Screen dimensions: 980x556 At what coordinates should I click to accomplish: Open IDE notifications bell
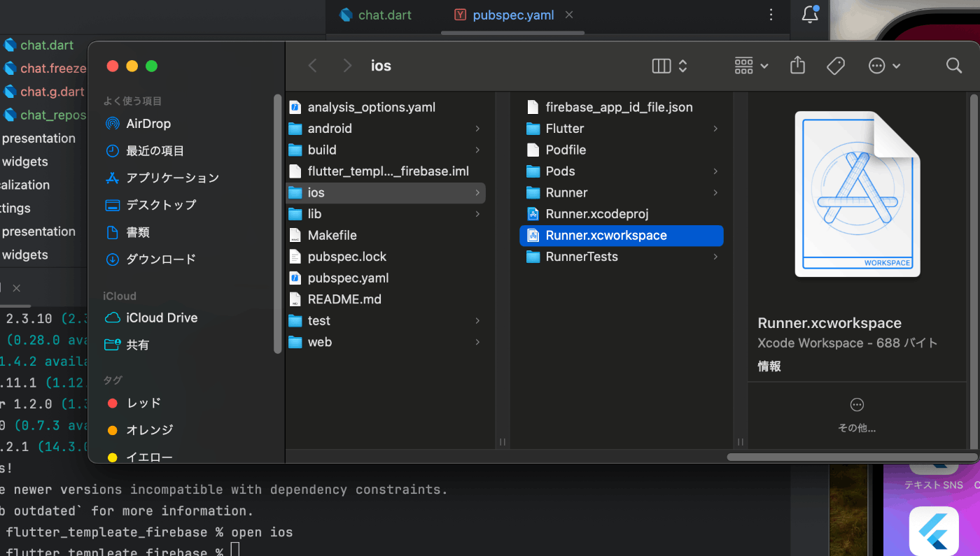click(x=810, y=15)
